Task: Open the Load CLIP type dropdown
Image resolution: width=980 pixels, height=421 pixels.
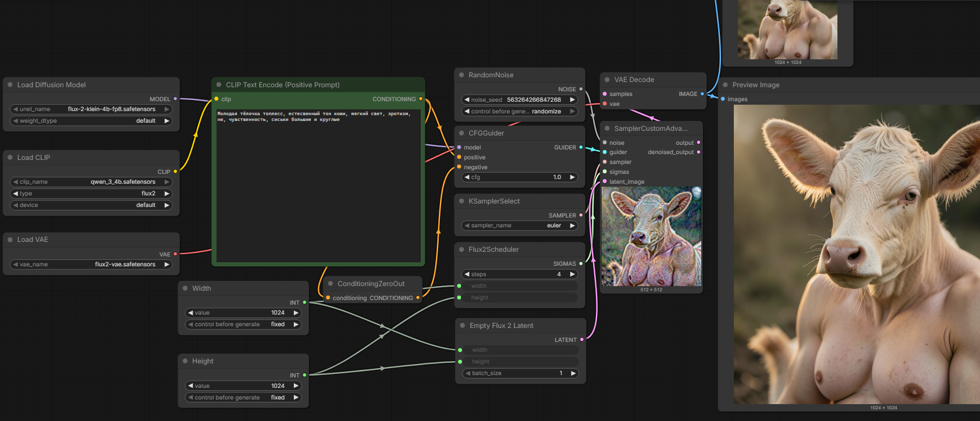Action: pyautogui.click(x=91, y=193)
